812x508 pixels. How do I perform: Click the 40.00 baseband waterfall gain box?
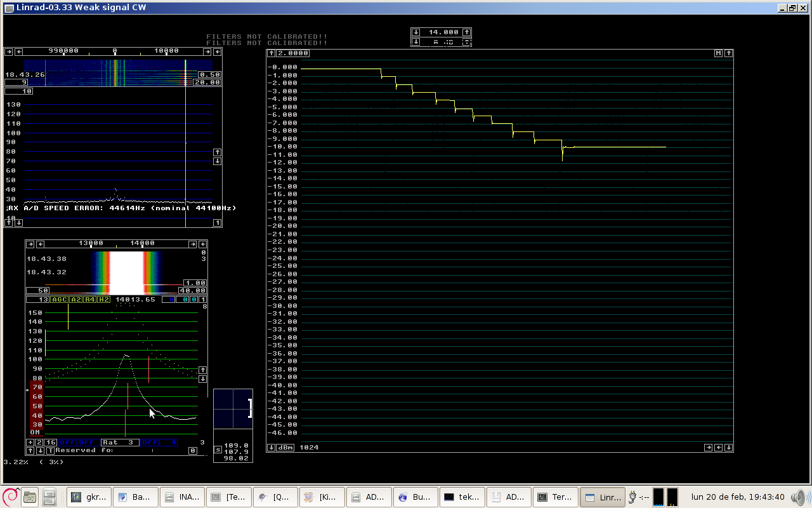[x=193, y=291]
